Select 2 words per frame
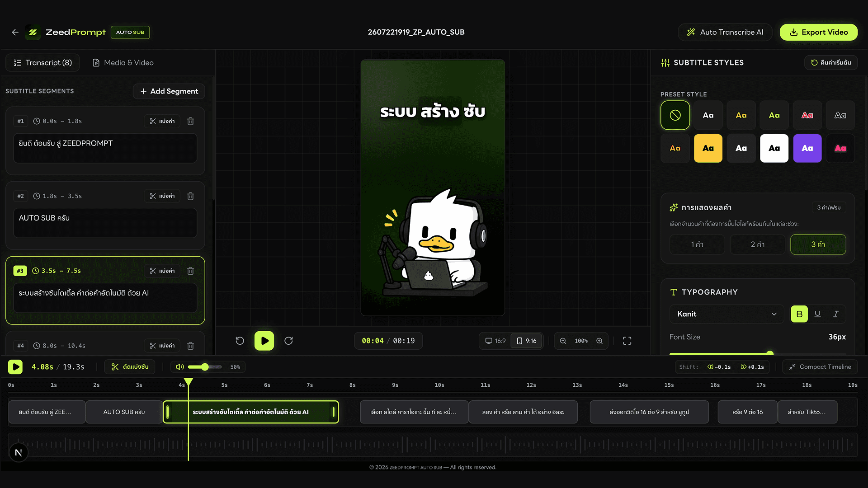868x488 pixels. pos(758,244)
